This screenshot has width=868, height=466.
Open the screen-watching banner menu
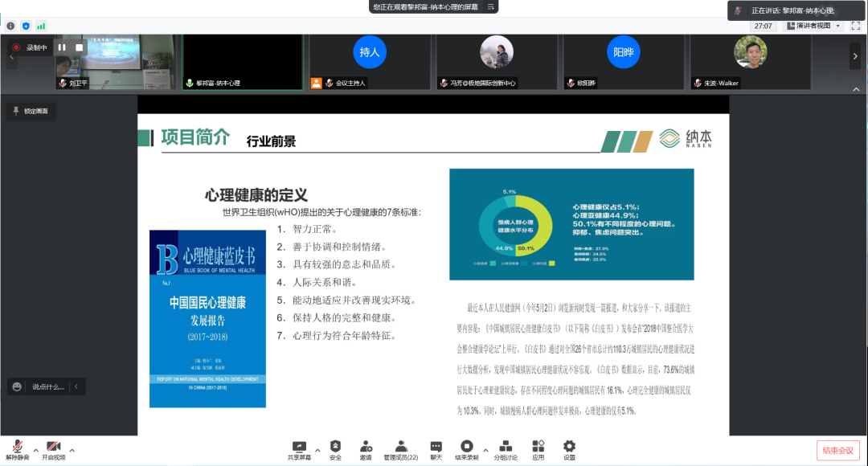click(489, 6)
